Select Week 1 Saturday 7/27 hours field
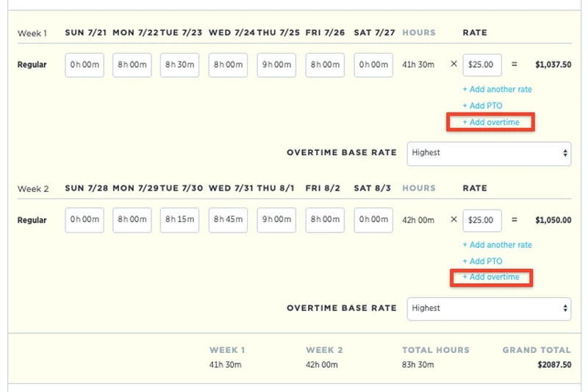Viewport: 588px width, 392px height. coord(373,65)
